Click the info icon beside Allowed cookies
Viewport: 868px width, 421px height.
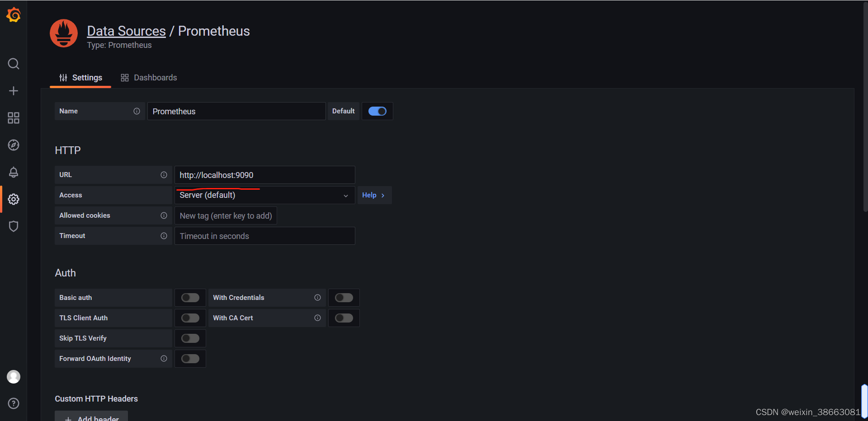tap(164, 215)
